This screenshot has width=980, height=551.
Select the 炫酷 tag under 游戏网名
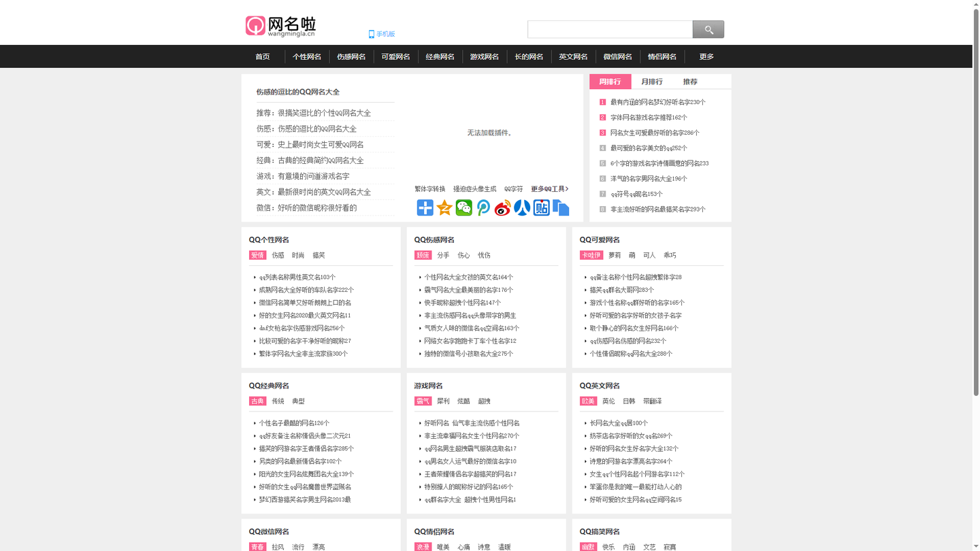point(463,401)
